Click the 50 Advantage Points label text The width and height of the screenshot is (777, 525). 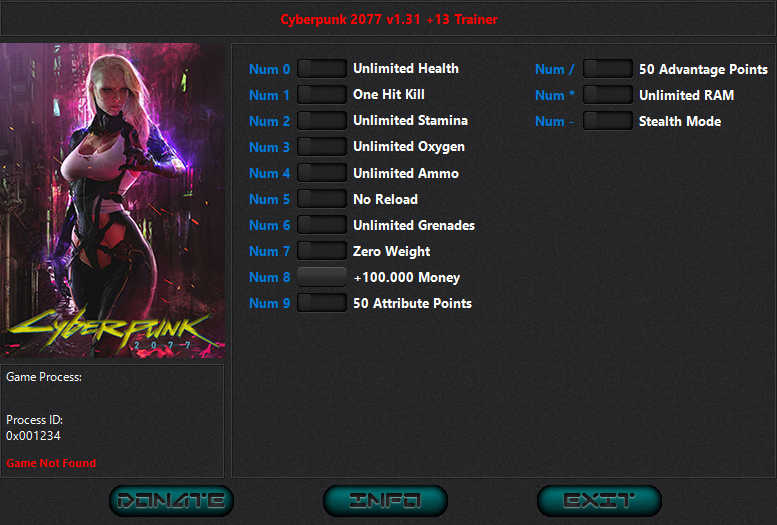pyautogui.click(x=704, y=69)
